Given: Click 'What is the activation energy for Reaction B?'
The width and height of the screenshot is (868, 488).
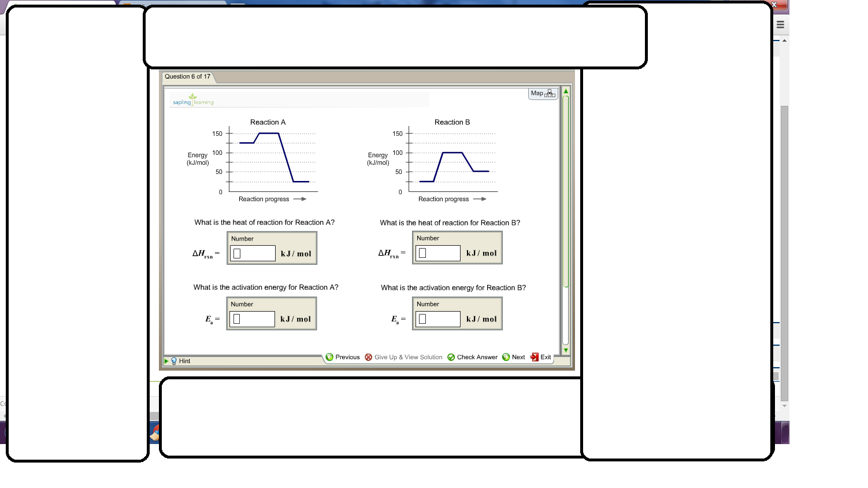Looking at the screenshot, I should (x=454, y=288).
